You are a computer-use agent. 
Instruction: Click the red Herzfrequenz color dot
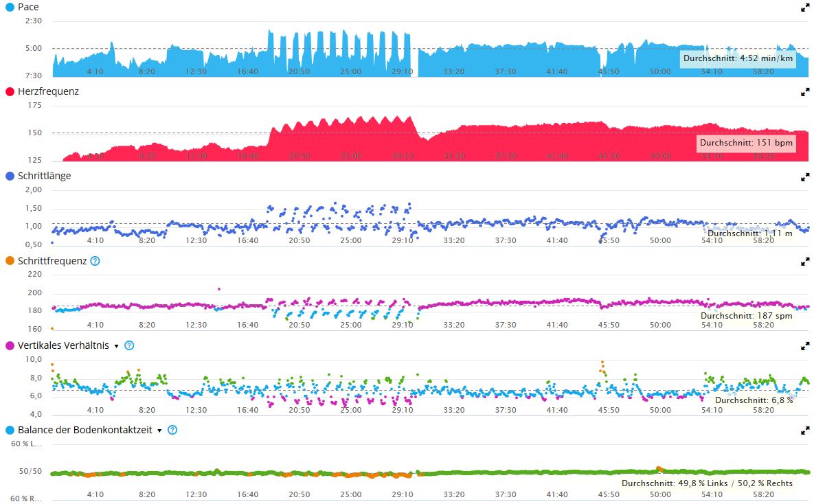pos(10,91)
